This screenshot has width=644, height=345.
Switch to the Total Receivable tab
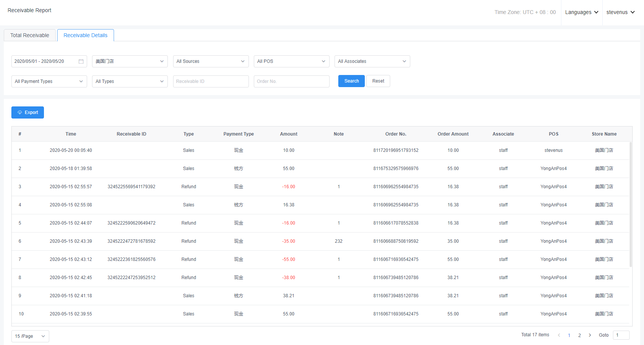[x=30, y=35]
